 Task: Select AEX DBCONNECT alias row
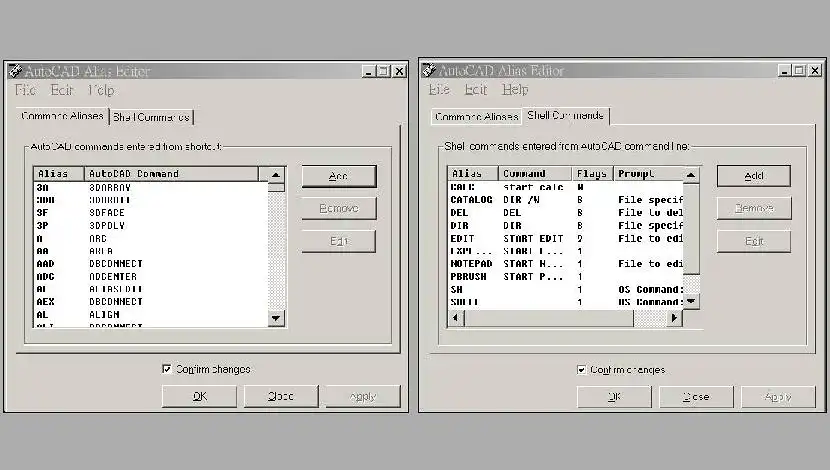[151, 302]
